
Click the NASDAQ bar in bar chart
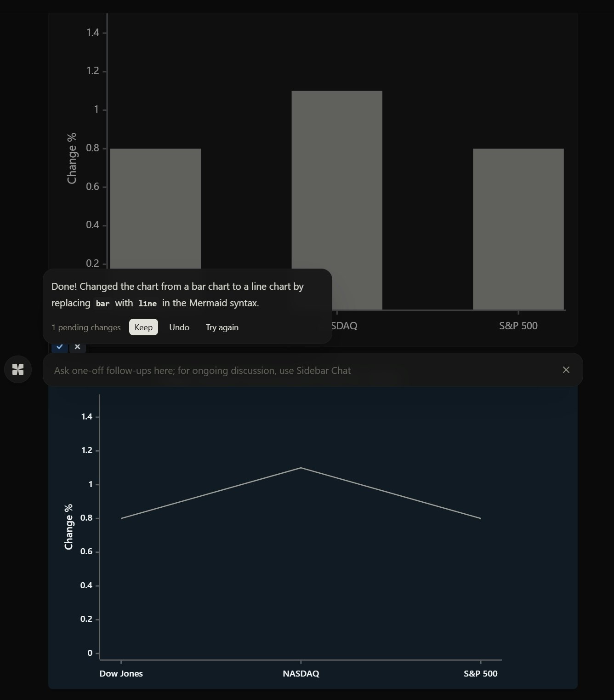(x=337, y=200)
